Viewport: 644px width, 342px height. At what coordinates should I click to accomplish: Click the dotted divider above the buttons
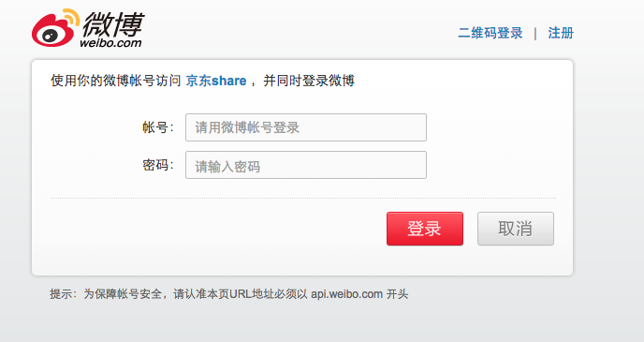tap(302, 198)
